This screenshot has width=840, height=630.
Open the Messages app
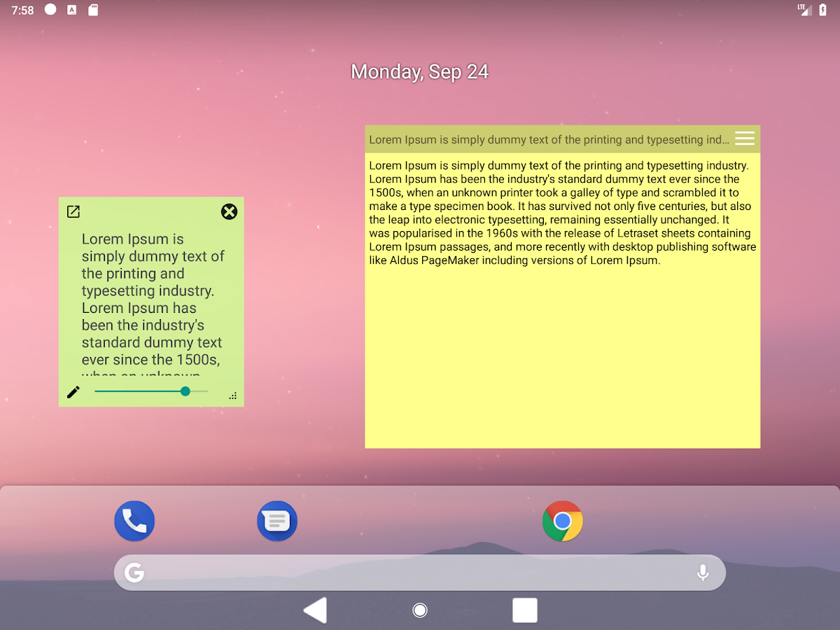(x=277, y=521)
